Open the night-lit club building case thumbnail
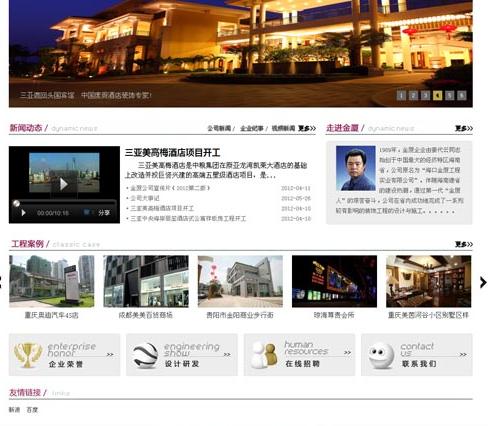The width and height of the screenshot is (488, 426). point(334,281)
